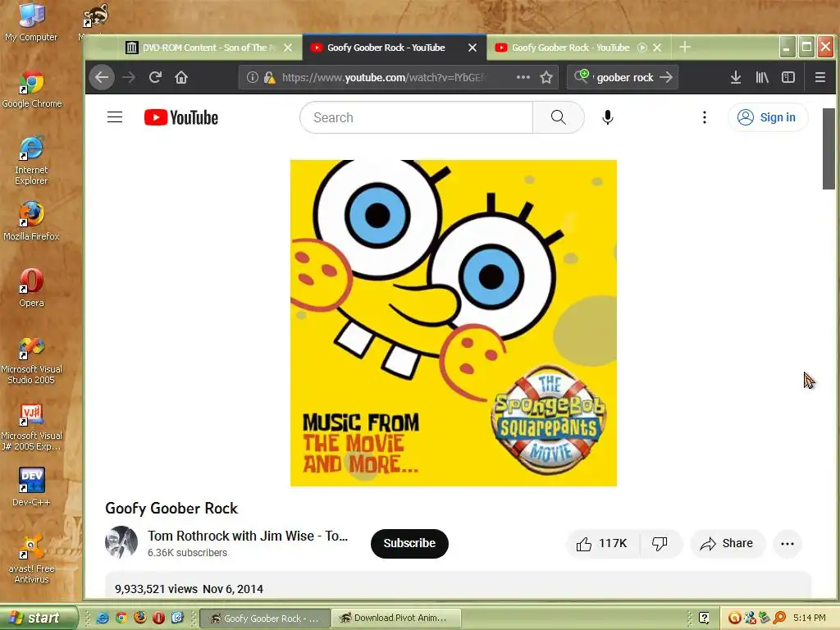Go back using the Firefox back arrow
Screen dimensions: 840x630
pyautogui.click(x=102, y=78)
